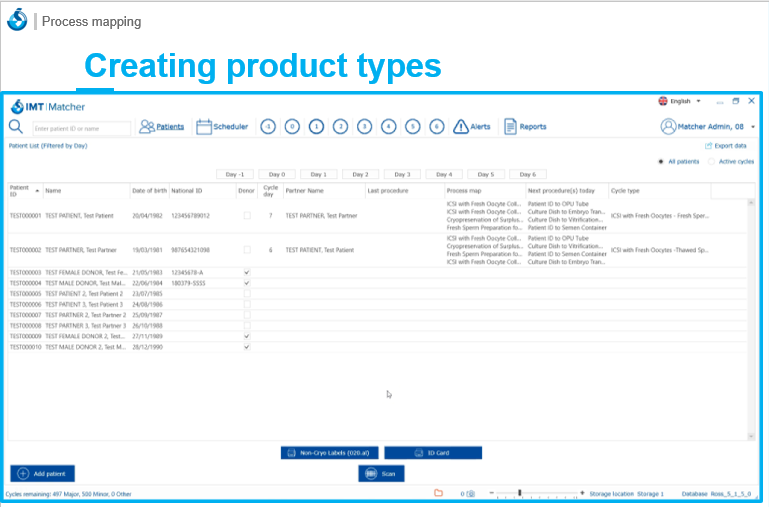Select the day 3 circle icon
The image size is (769, 507).
click(x=364, y=127)
